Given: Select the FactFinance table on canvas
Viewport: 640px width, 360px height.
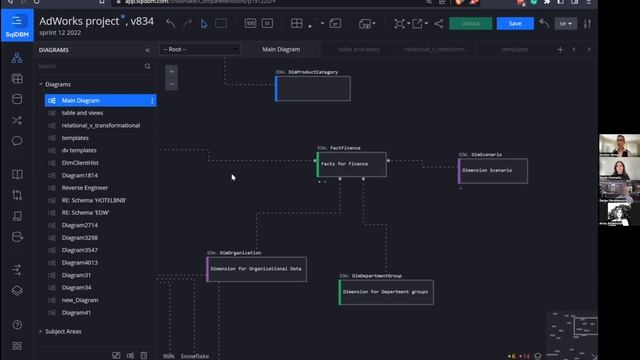Looking at the screenshot, I should [x=351, y=164].
